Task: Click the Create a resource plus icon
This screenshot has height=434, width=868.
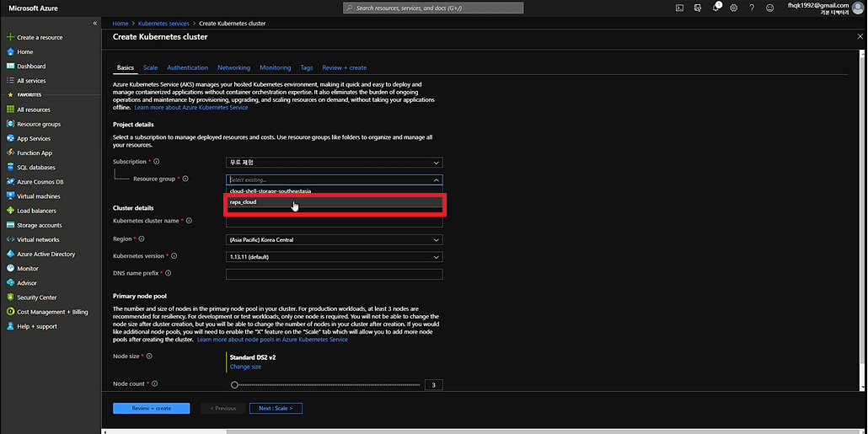Action: tap(10, 37)
